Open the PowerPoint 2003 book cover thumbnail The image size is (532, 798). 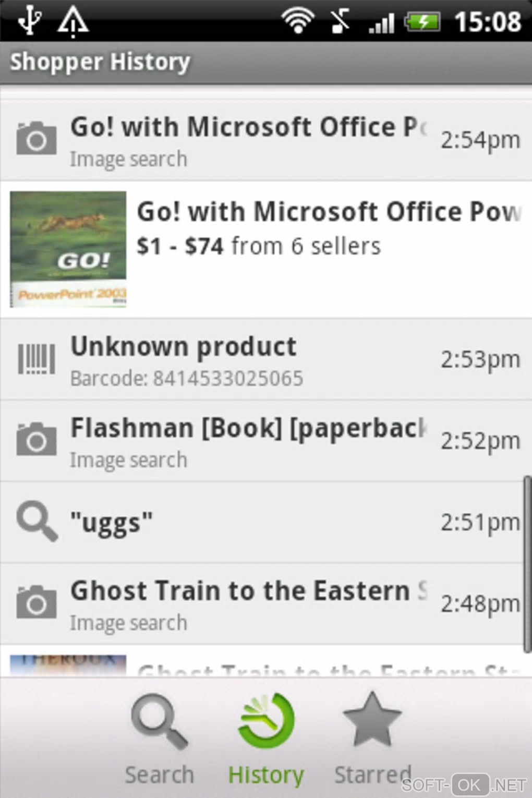point(68,249)
